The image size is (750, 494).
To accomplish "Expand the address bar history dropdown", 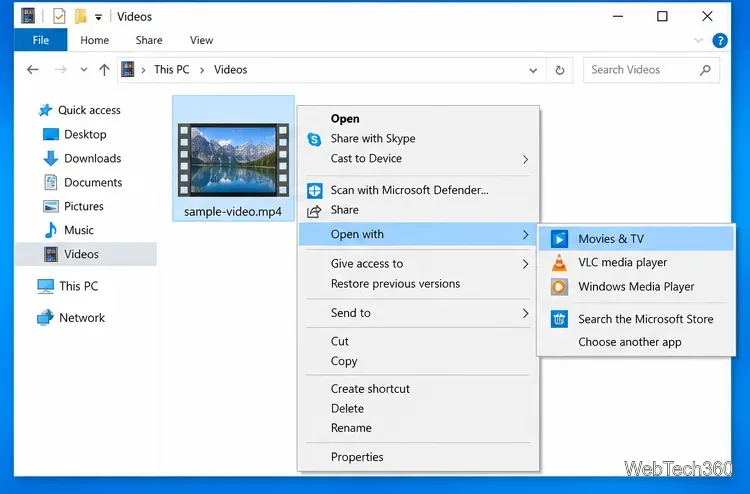I will pyautogui.click(x=533, y=70).
